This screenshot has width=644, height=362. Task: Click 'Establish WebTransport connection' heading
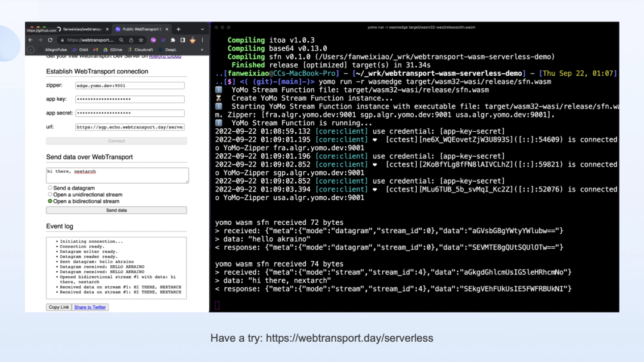pyautogui.click(x=97, y=72)
